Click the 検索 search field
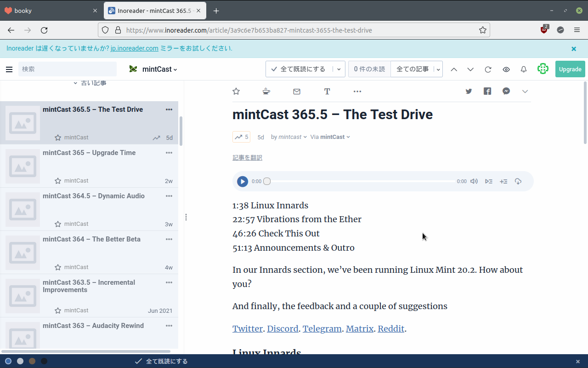The image size is (588, 368). (x=68, y=69)
